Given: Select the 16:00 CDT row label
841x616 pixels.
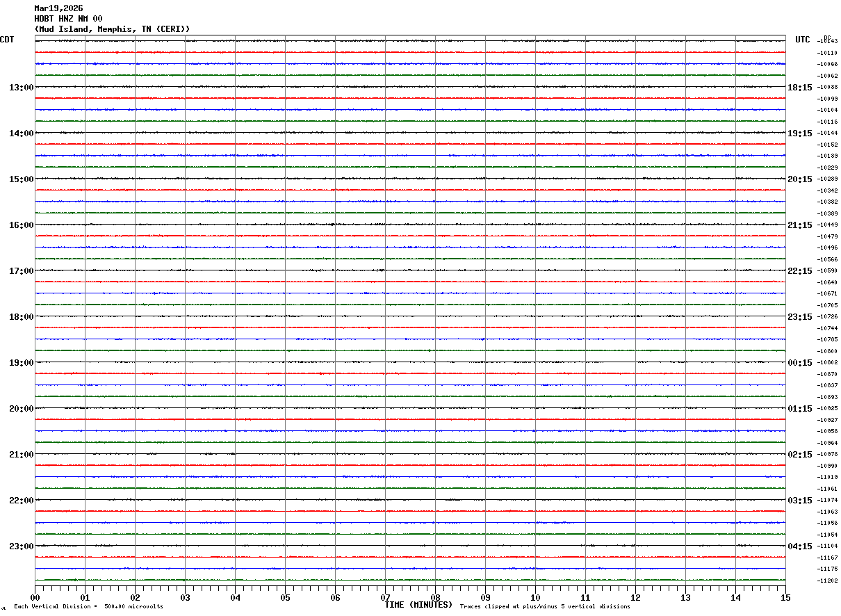Looking at the screenshot, I should tap(21, 225).
